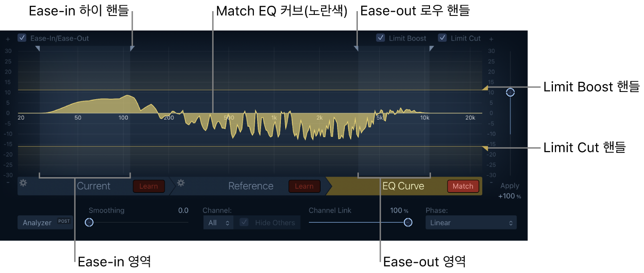Click the Apply label text
The width and height of the screenshot is (644, 273).
coord(510,186)
